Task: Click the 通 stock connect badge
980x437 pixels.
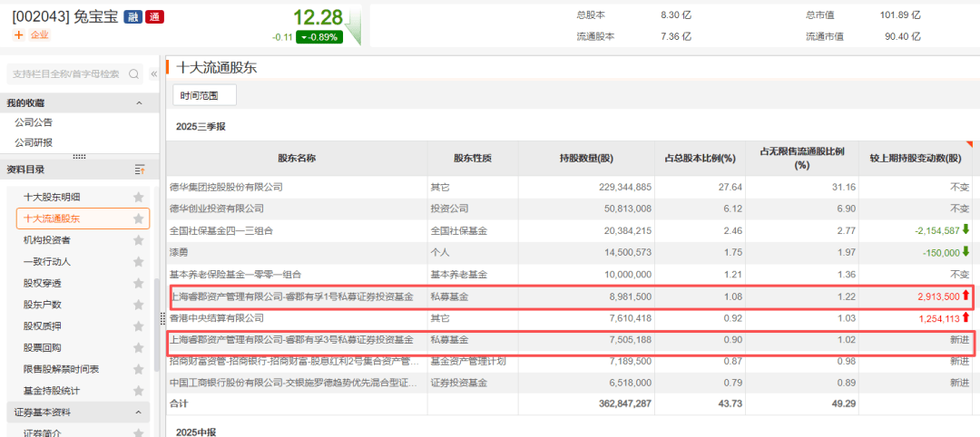Action: coord(154,17)
